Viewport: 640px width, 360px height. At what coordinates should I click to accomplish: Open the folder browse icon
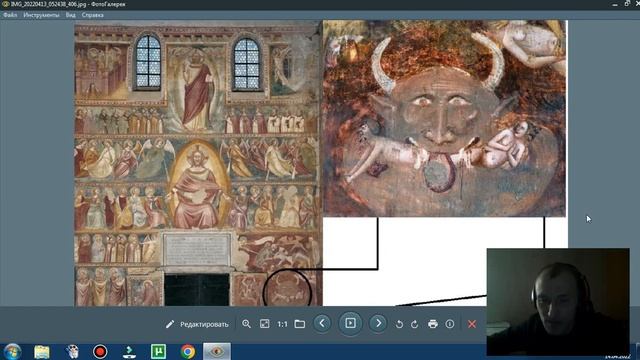[x=300, y=324]
